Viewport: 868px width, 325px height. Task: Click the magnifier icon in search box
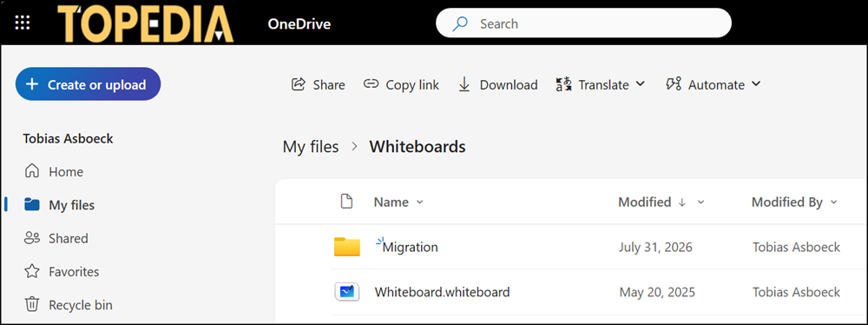pos(460,23)
